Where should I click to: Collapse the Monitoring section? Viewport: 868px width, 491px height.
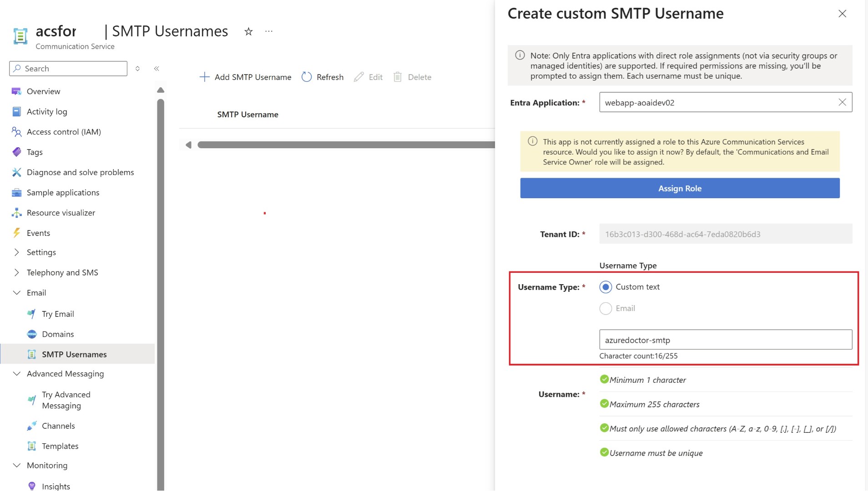coord(17,466)
